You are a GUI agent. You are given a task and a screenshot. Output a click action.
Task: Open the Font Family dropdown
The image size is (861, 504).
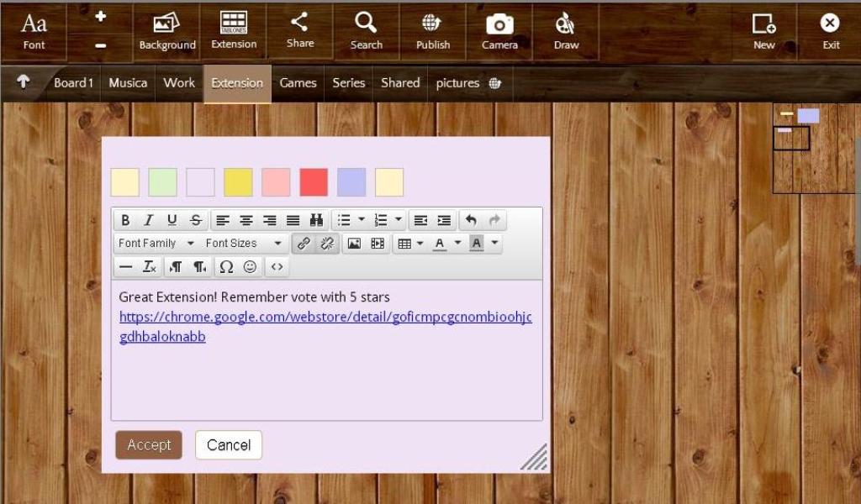click(156, 244)
